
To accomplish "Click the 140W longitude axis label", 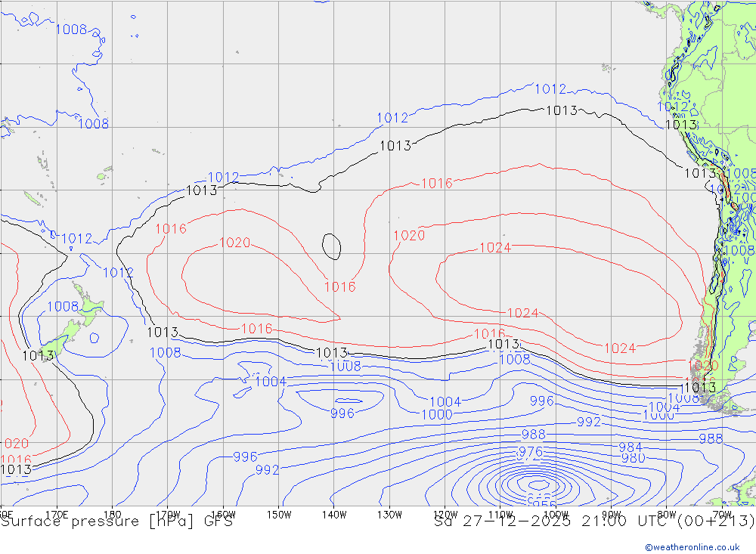I will [x=334, y=515].
